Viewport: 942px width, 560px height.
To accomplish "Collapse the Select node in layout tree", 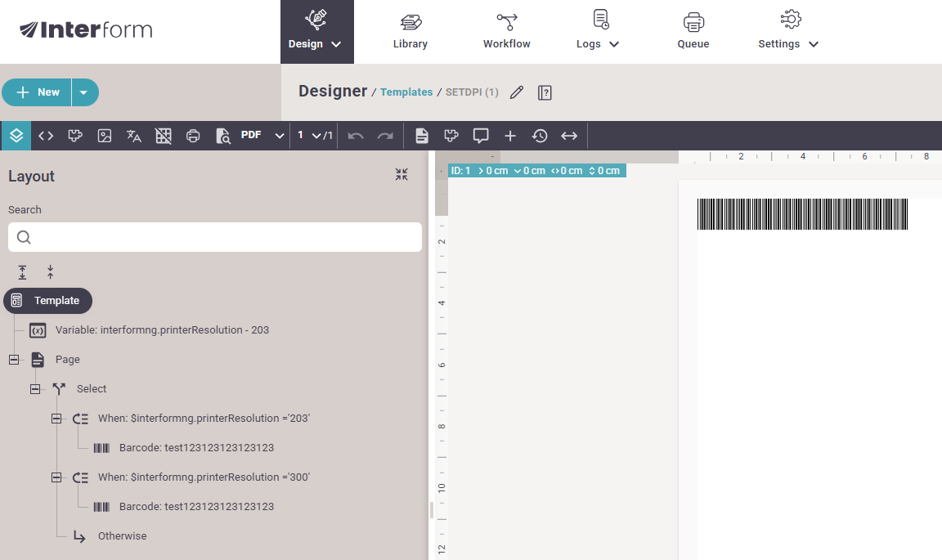I will tap(35, 389).
